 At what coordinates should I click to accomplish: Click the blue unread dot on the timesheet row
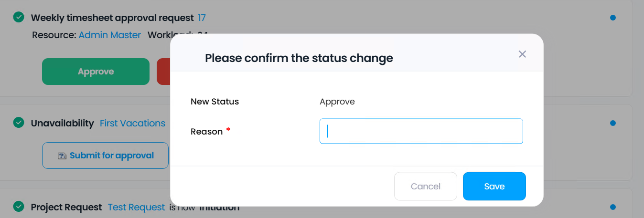tap(613, 18)
